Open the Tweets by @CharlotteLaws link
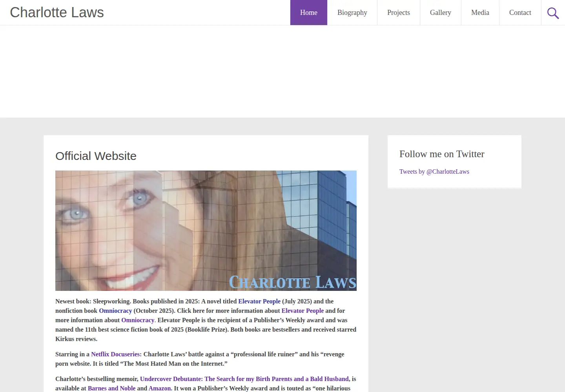 434,172
